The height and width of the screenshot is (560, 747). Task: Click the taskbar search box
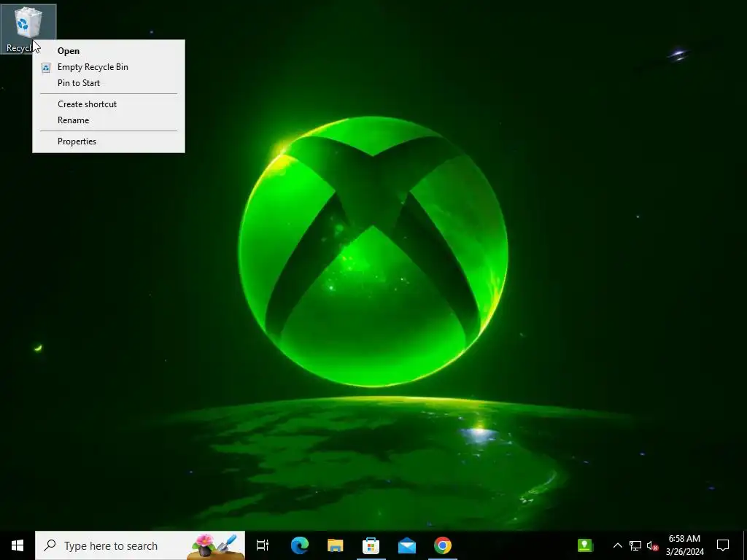tap(140, 545)
